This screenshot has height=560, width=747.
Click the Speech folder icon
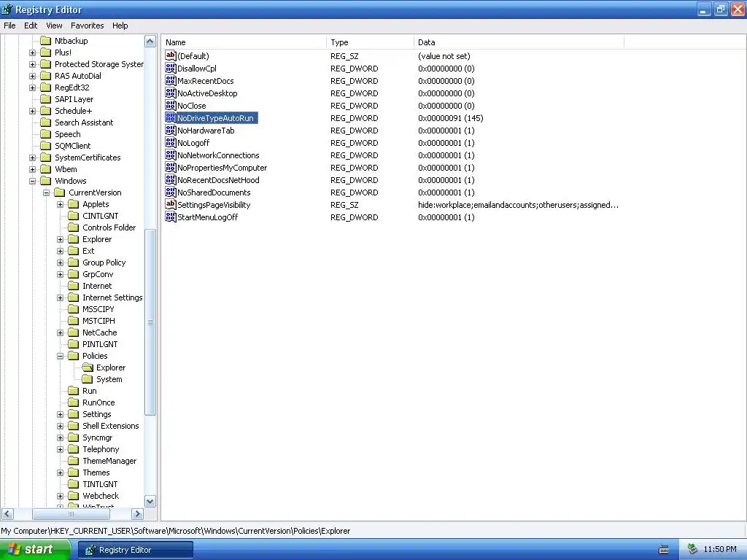pyautogui.click(x=46, y=134)
